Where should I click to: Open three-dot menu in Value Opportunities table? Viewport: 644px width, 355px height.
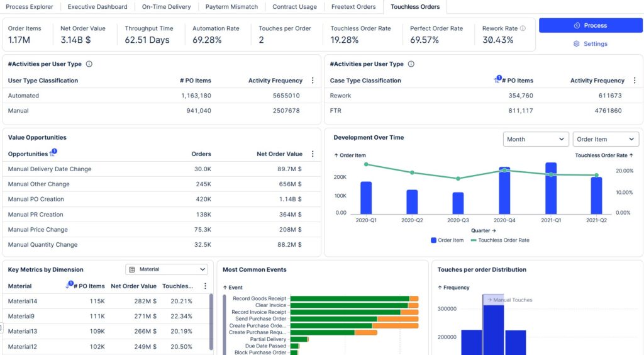pos(313,154)
